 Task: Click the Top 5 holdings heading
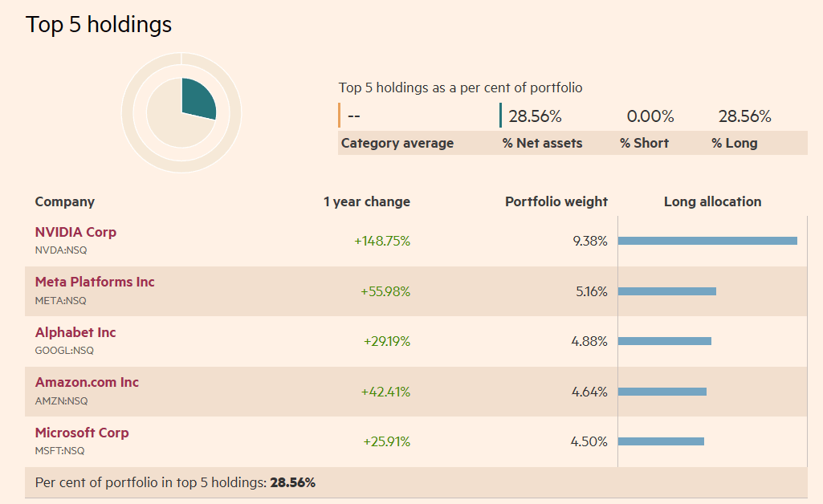point(99,24)
